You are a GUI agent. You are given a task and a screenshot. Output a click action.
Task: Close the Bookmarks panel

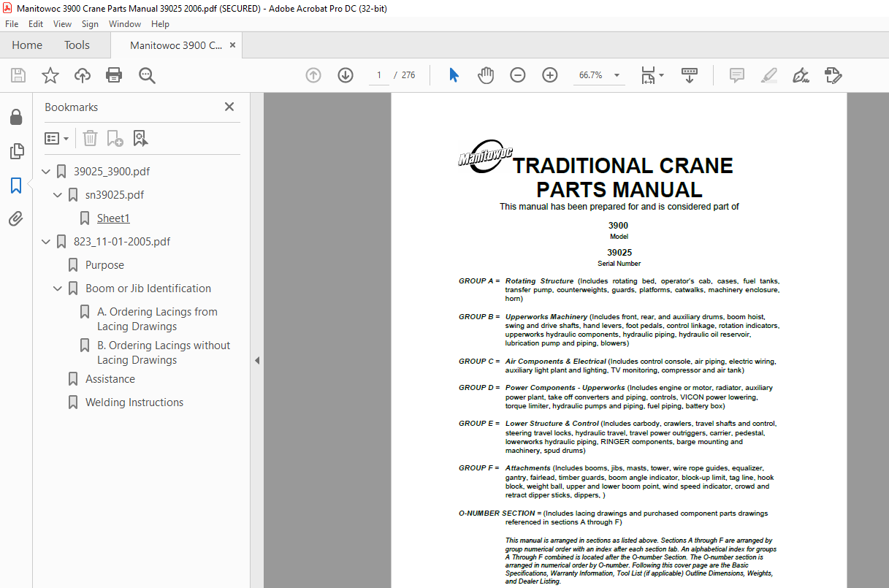point(229,107)
